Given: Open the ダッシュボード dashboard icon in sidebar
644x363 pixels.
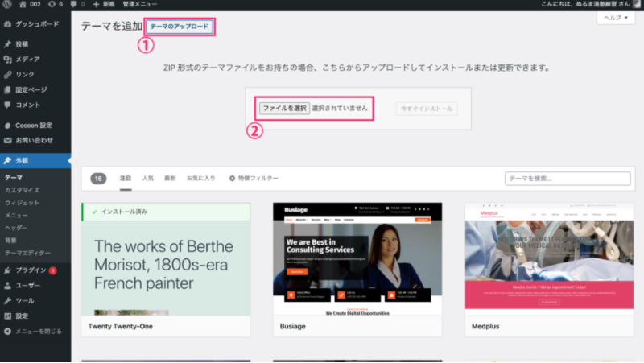Looking at the screenshot, I should (7, 24).
